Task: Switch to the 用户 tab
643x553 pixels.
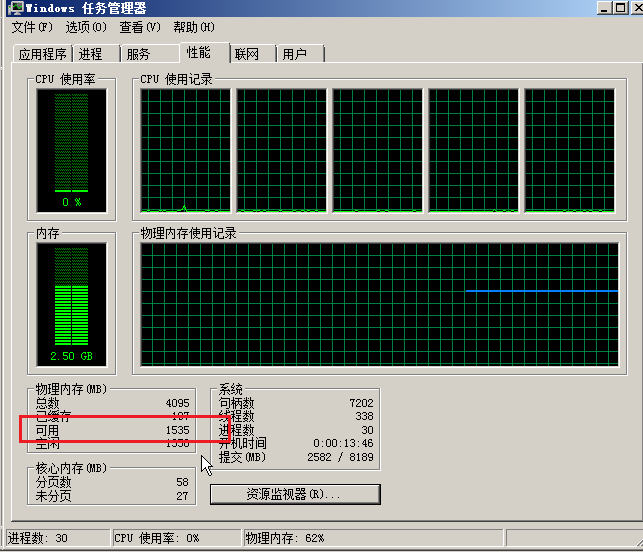Action: [300, 54]
